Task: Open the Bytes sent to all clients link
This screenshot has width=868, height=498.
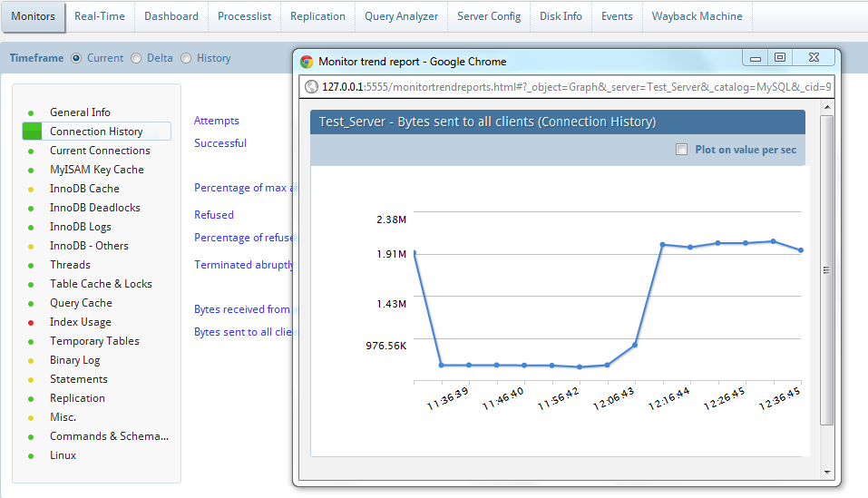Action: point(243,332)
